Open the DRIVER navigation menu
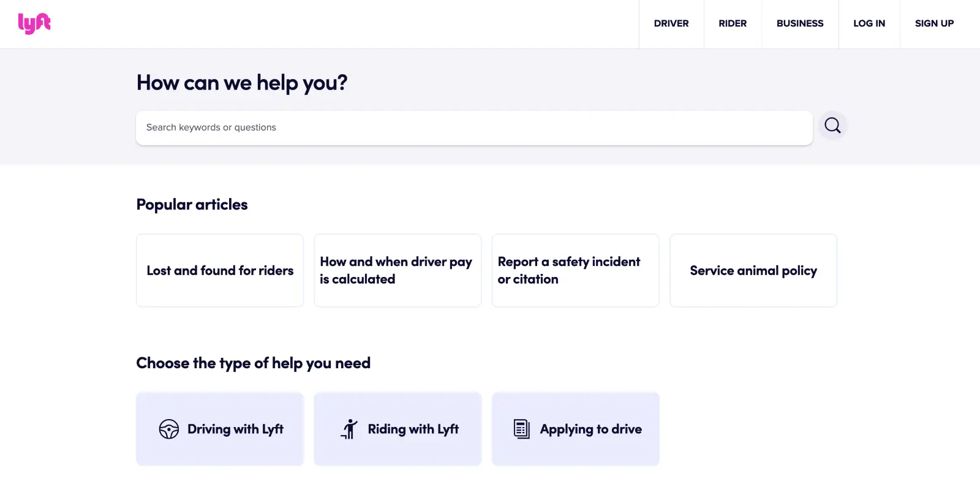This screenshot has height=481, width=980. point(671,23)
